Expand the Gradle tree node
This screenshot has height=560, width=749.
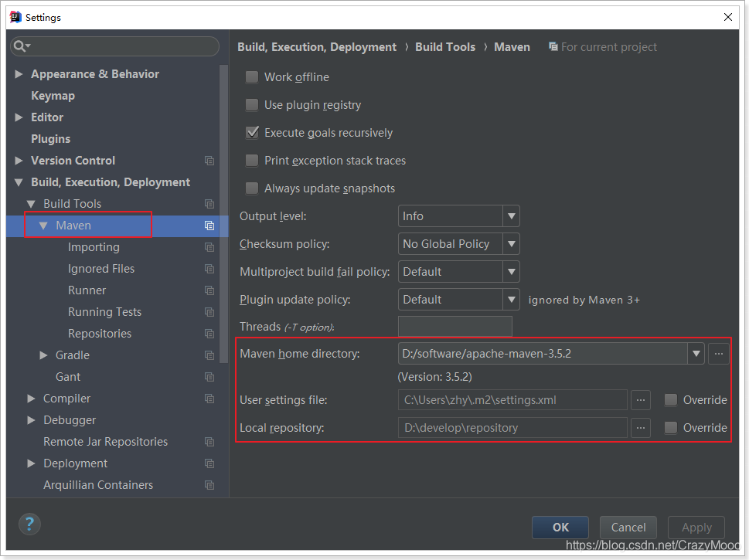pyautogui.click(x=43, y=355)
